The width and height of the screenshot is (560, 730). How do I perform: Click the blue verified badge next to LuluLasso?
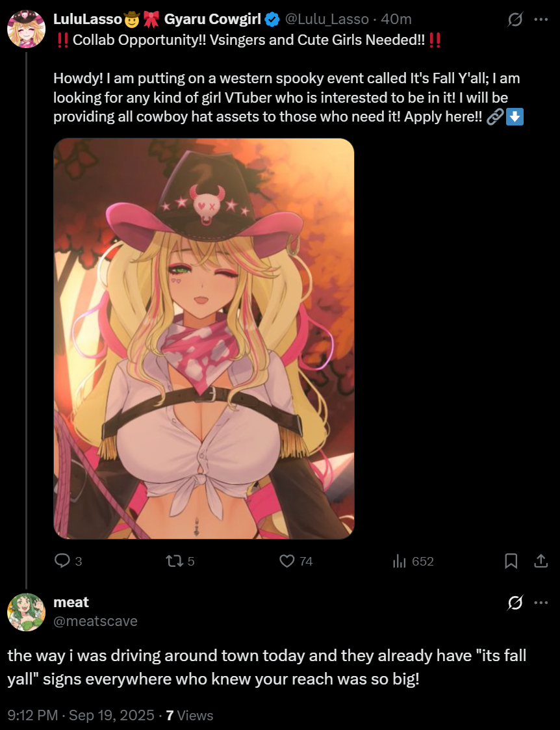click(272, 20)
